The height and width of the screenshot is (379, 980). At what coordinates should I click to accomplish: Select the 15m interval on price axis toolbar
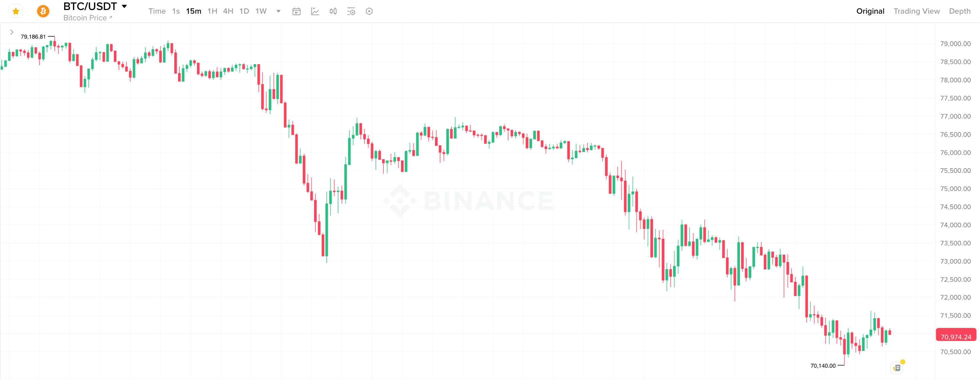194,11
